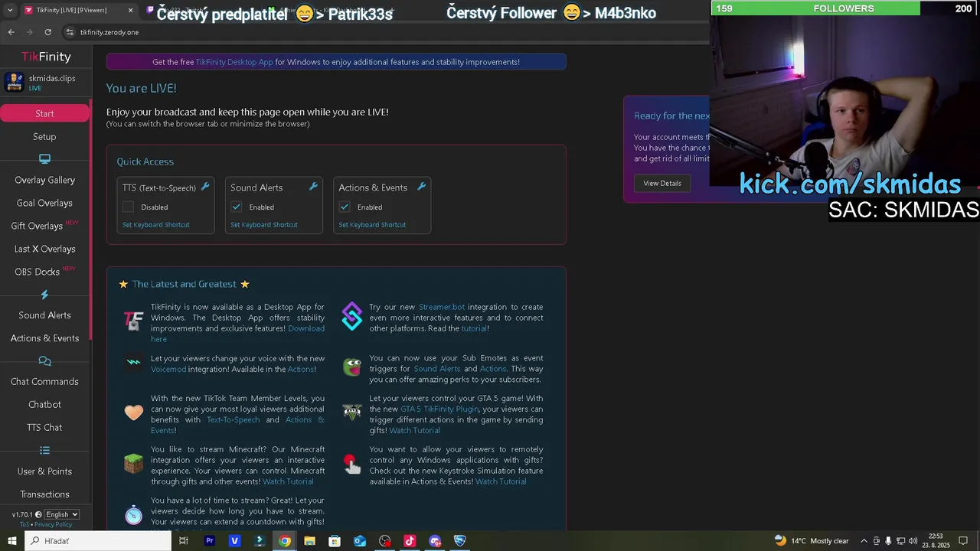Click the countdown stopwatch icon
Image resolution: width=980 pixels, height=551 pixels.
[134, 514]
